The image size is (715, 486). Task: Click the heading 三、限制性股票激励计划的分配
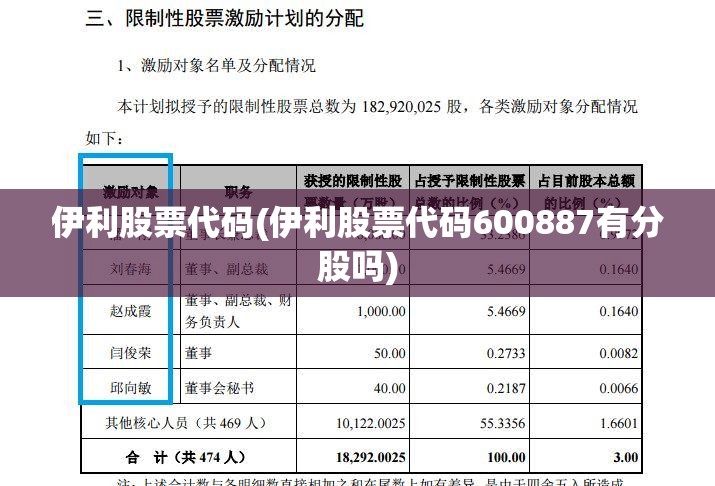point(225,19)
